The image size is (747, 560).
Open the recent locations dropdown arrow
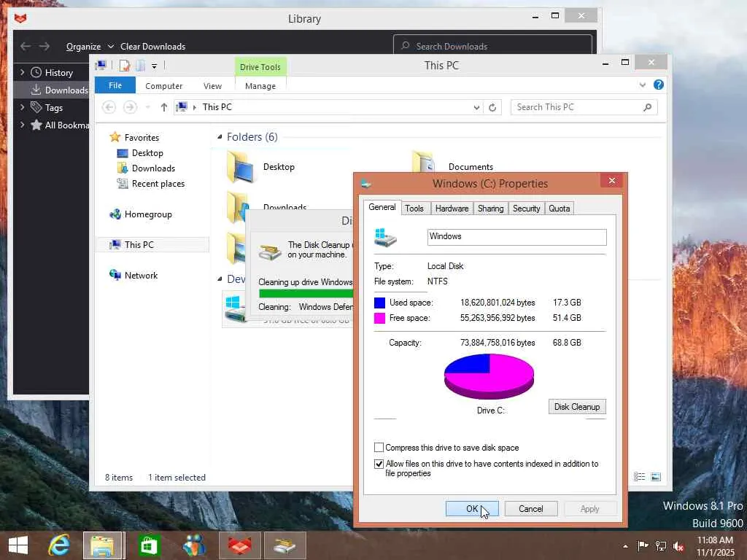(148, 107)
